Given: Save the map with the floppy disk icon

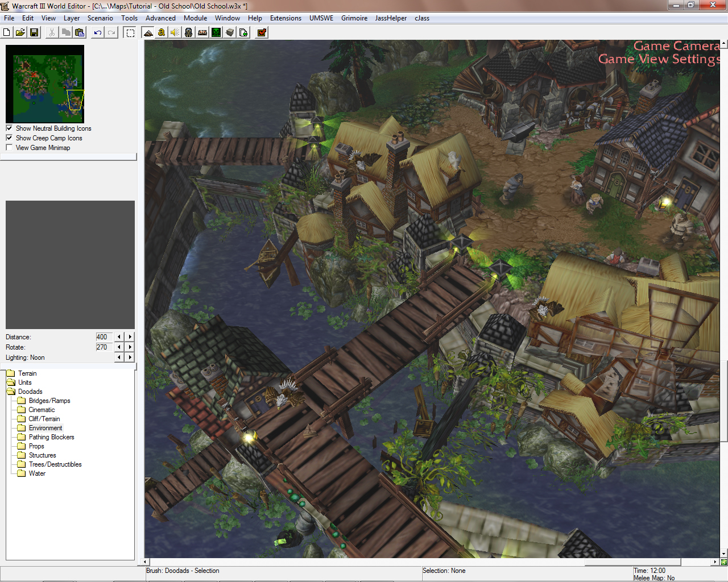Looking at the screenshot, I should tap(34, 32).
